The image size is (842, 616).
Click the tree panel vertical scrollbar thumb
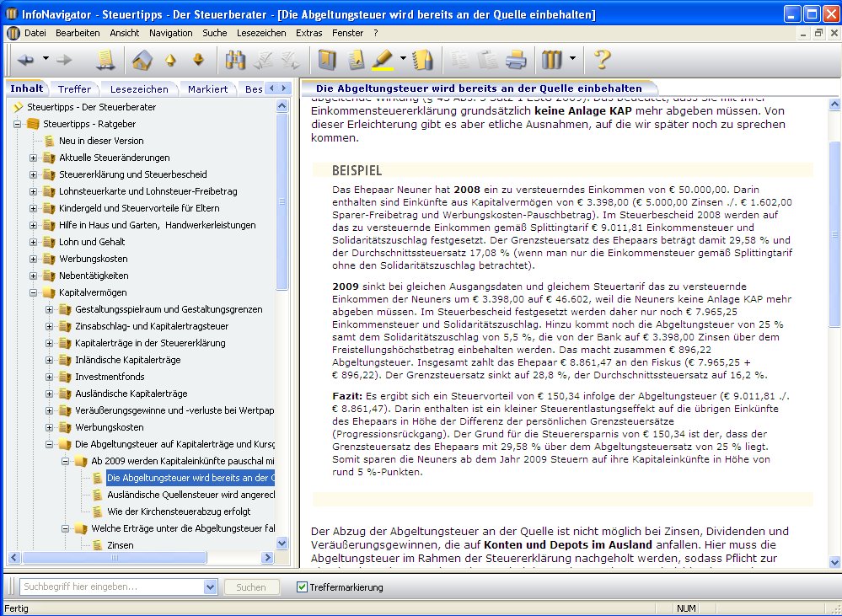click(x=282, y=201)
